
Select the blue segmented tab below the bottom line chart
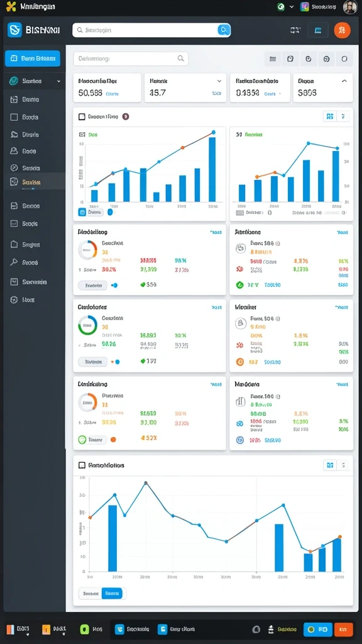point(112,594)
